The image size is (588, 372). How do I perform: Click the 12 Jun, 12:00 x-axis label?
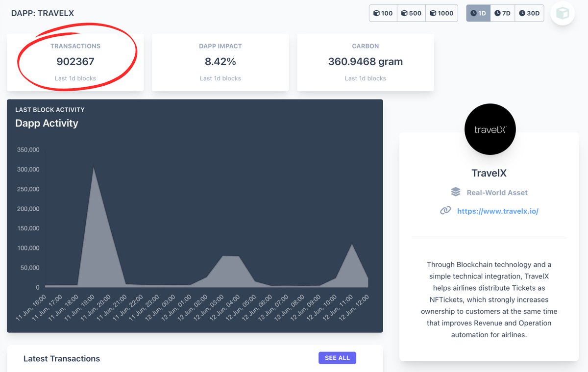(x=354, y=307)
